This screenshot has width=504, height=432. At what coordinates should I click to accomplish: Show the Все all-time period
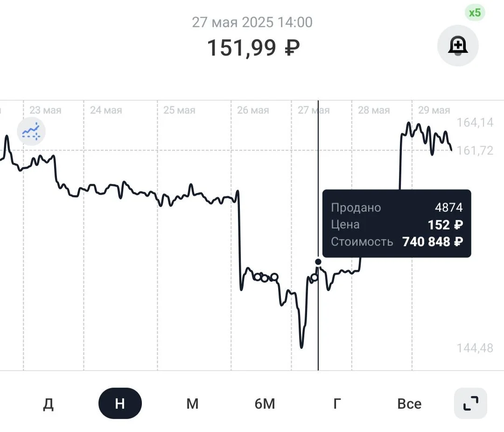tap(409, 404)
